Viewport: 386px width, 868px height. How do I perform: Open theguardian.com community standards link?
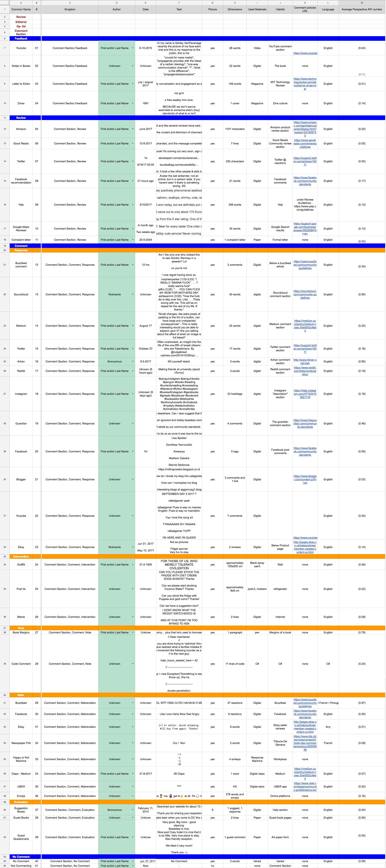pos(305,424)
